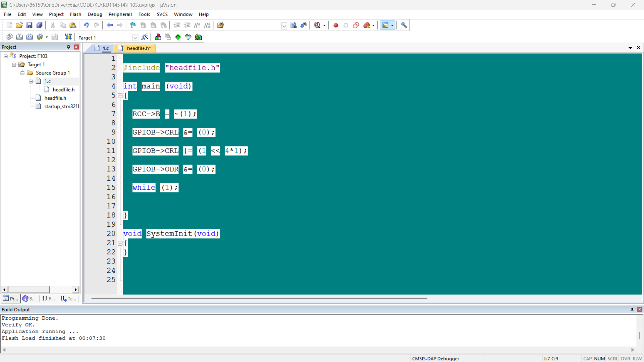Switch to Functions panel tab

[x=49, y=299]
